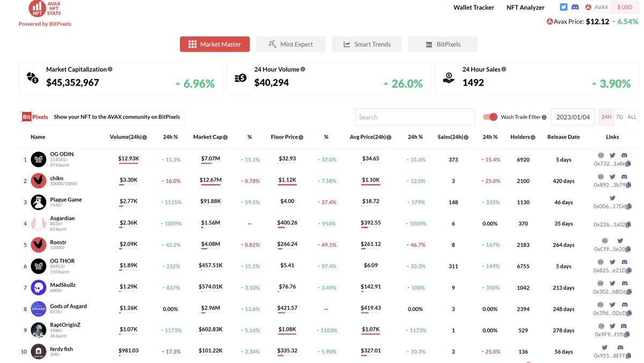Switch to the BitPixels tab
Image resolution: width=644 pixels, height=363 pixels.
pyautogui.click(x=443, y=44)
